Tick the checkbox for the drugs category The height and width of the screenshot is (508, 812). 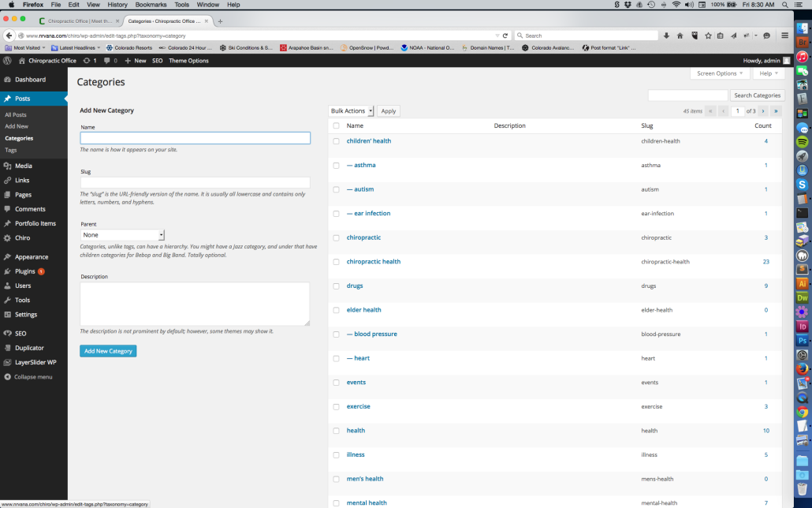tap(336, 286)
